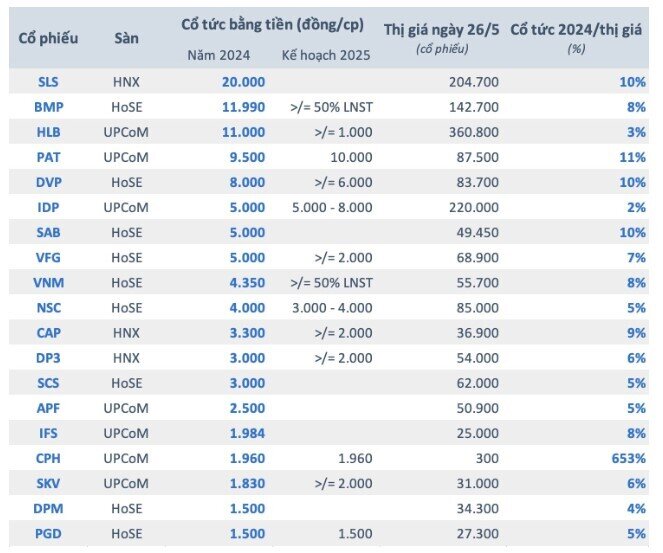Click the HLB stock symbol
Viewport: 663px width, 553px height.
47,131
